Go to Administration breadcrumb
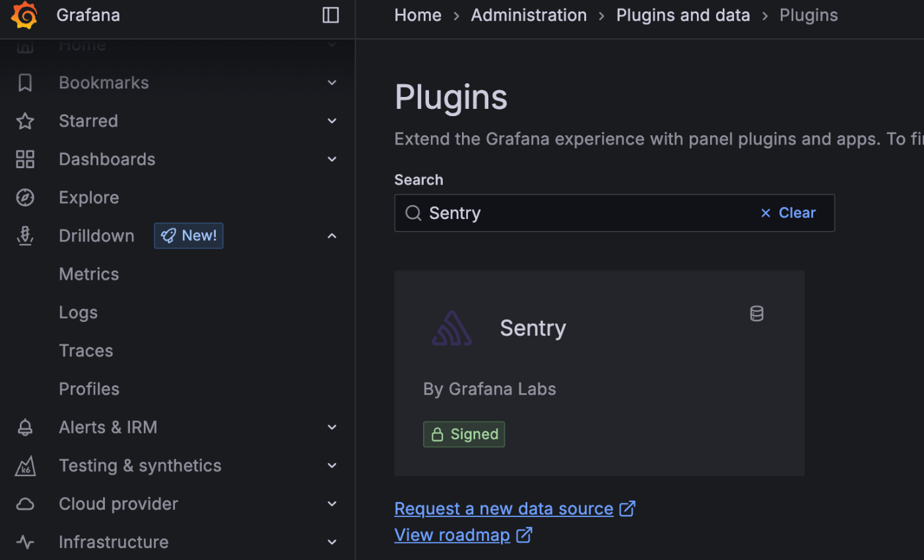Screen dimensions: 924x560 click(529, 15)
